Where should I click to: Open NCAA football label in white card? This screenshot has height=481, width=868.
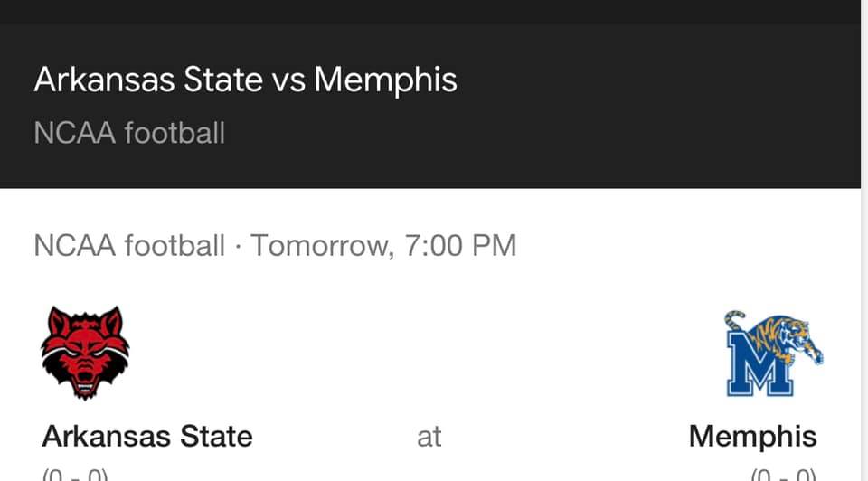point(129,245)
